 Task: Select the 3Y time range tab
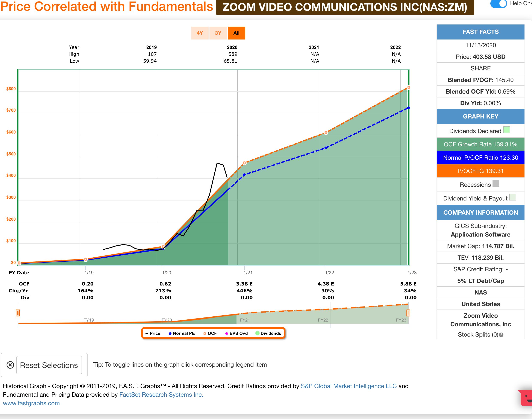point(218,33)
